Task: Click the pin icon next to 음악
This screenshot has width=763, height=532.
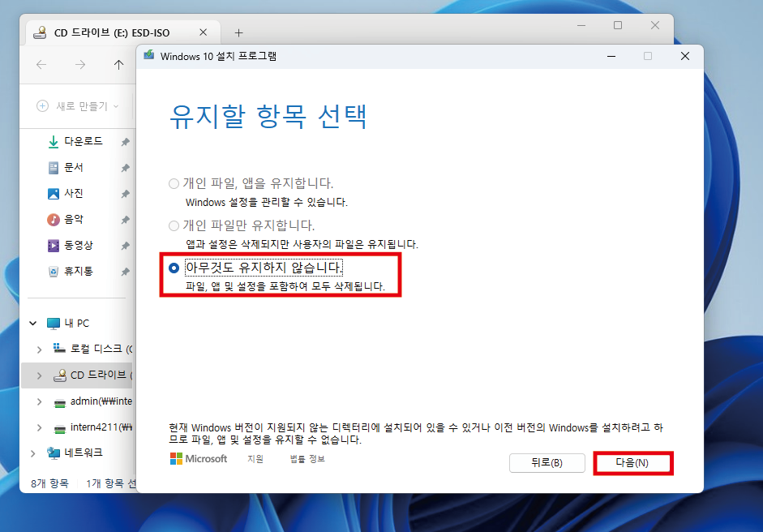Action: click(x=125, y=220)
